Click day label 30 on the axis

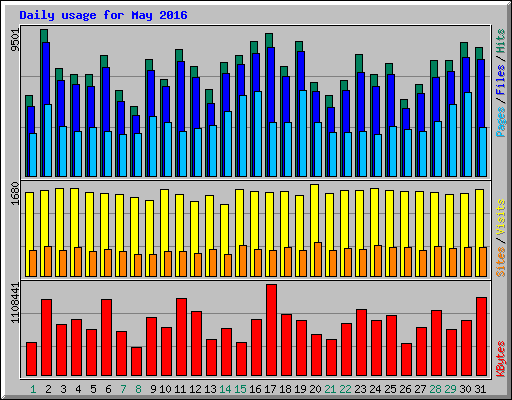point(465,389)
